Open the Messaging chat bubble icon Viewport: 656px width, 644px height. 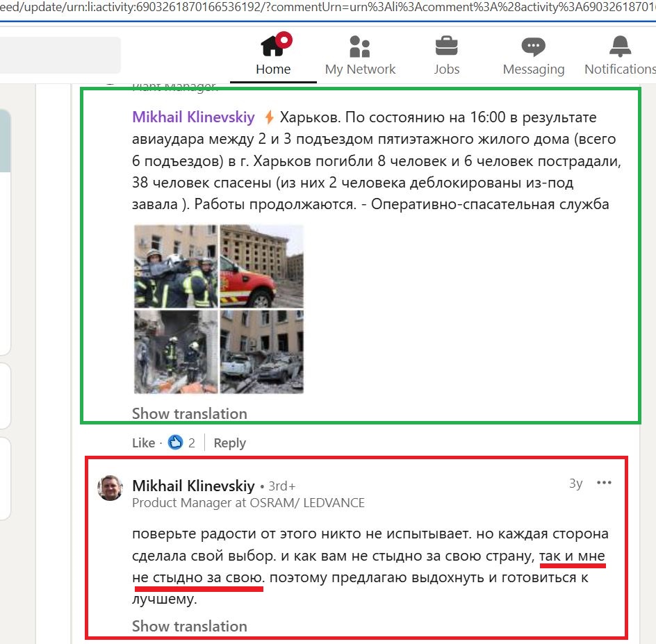coord(534,47)
